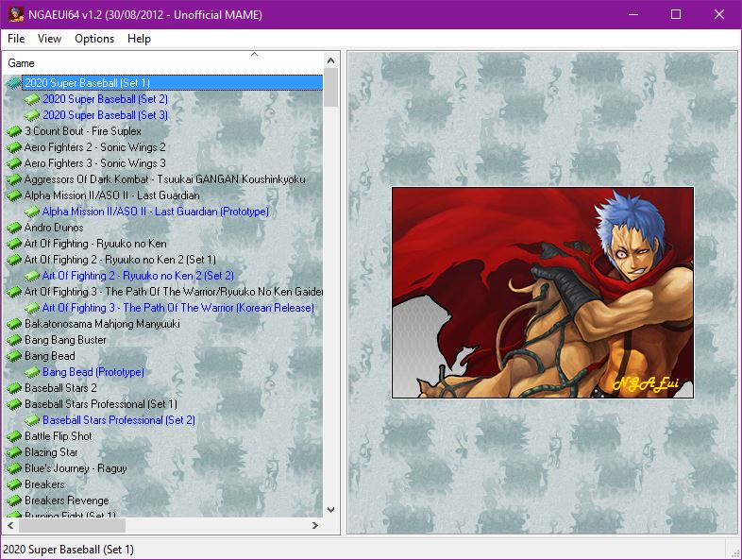Click the NGAEui character artwork image

coord(543,293)
